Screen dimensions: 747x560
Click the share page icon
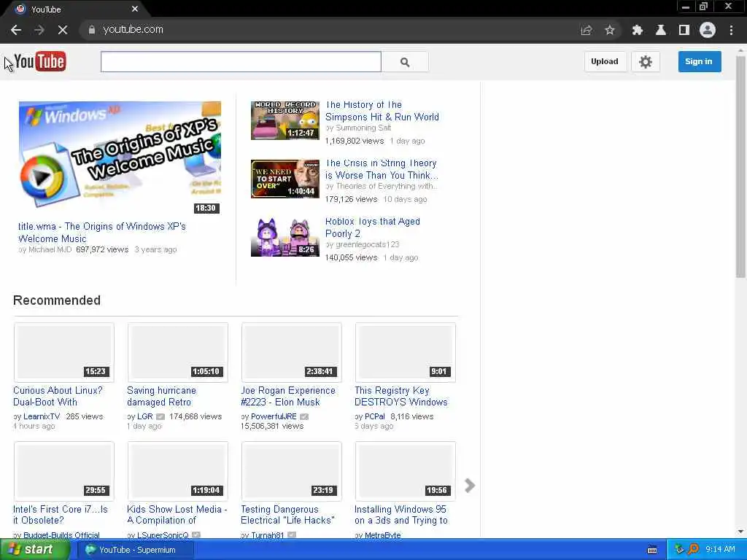587,30
